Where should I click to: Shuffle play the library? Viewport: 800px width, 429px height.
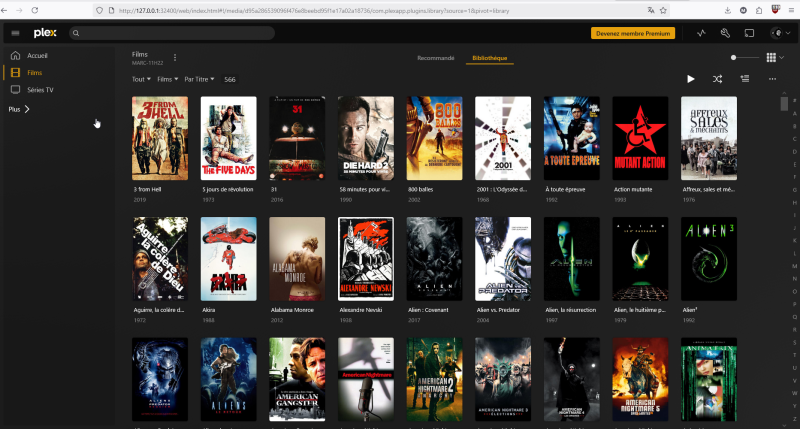(x=717, y=79)
